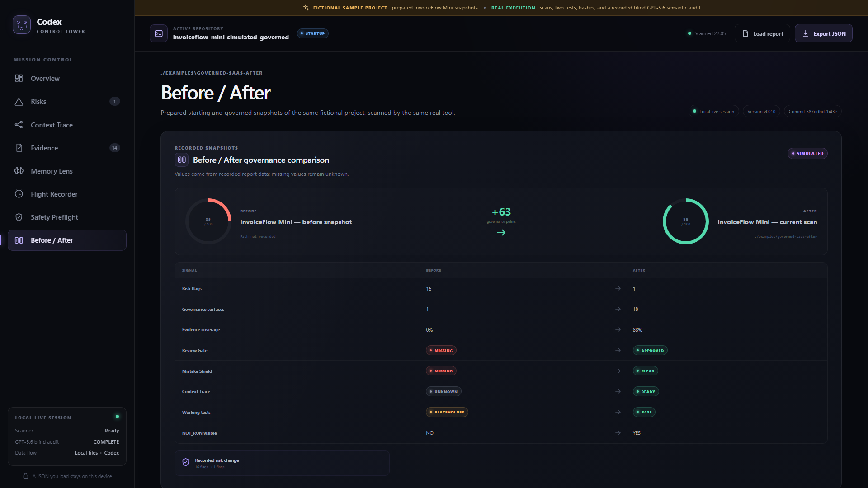Click the Load report button
The width and height of the screenshot is (868, 488).
[x=762, y=33]
